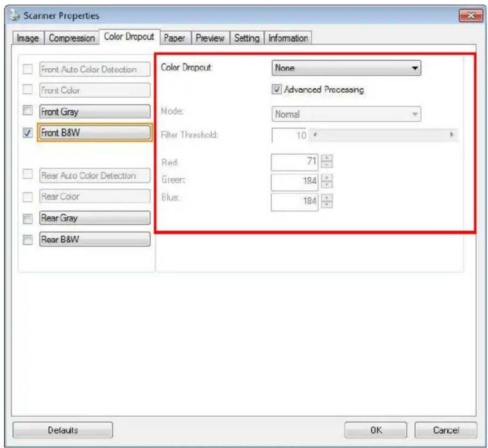Select the Front Gray button

[95, 111]
